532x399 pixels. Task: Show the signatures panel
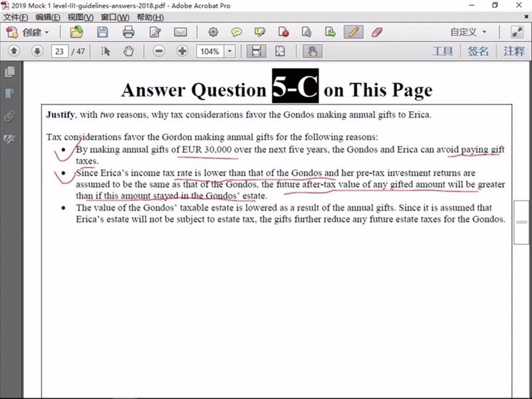coord(10,138)
